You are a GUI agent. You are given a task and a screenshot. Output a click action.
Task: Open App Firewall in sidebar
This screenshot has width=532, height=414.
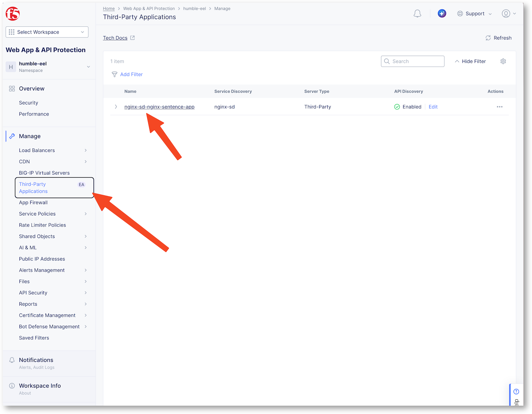click(x=33, y=203)
